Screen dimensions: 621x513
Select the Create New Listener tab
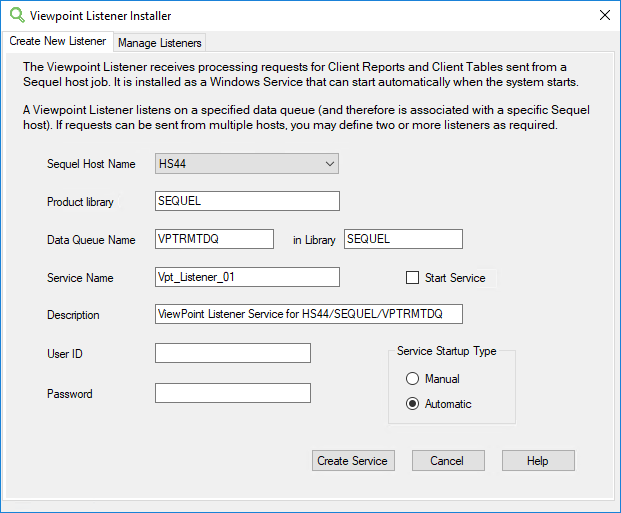tap(57, 42)
